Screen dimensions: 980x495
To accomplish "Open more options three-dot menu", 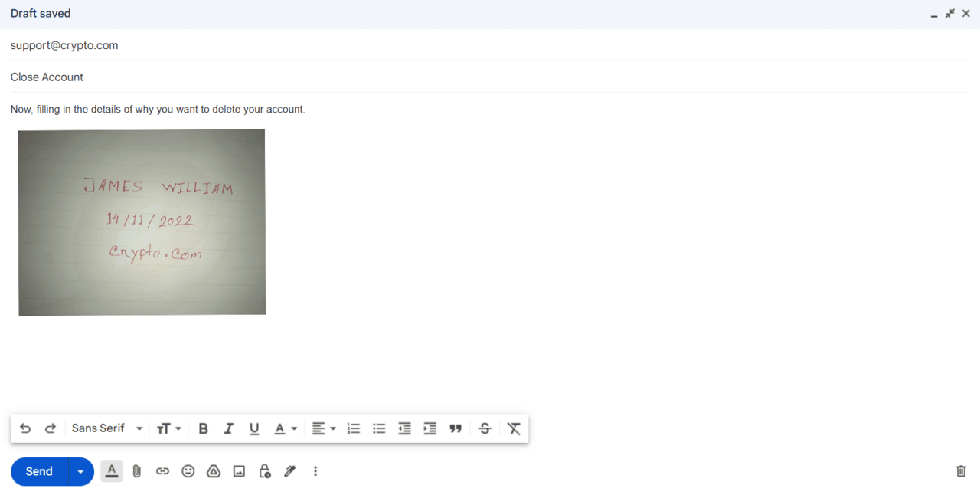I will 315,471.
